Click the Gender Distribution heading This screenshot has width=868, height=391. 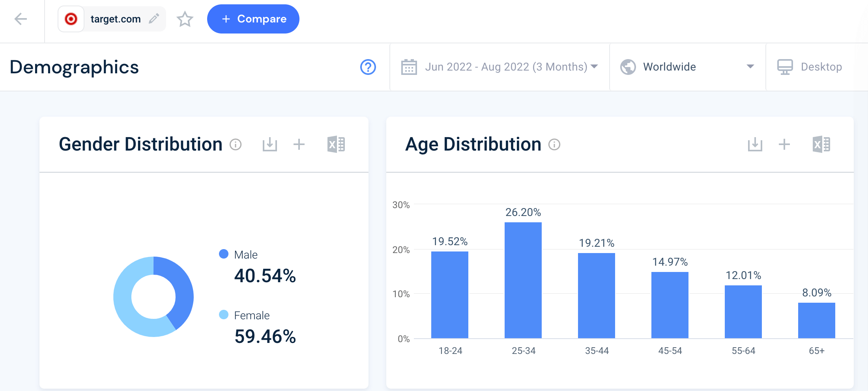[140, 144]
